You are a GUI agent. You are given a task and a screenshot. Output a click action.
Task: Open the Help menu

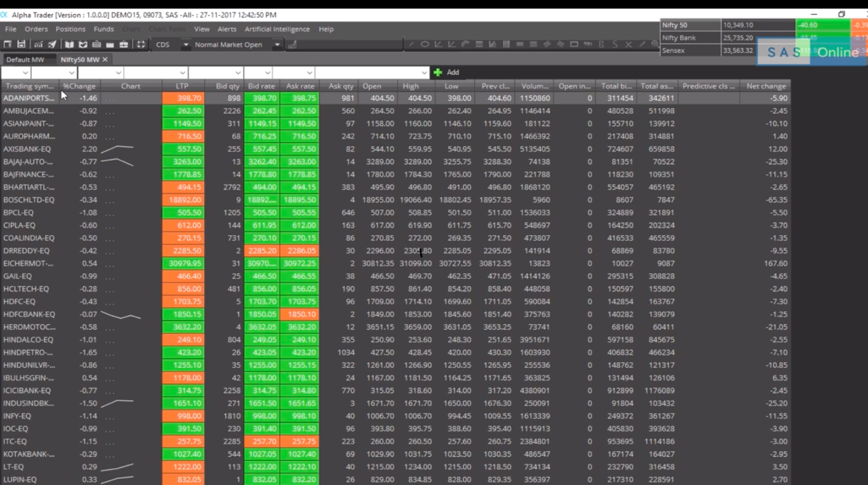[326, 29]
